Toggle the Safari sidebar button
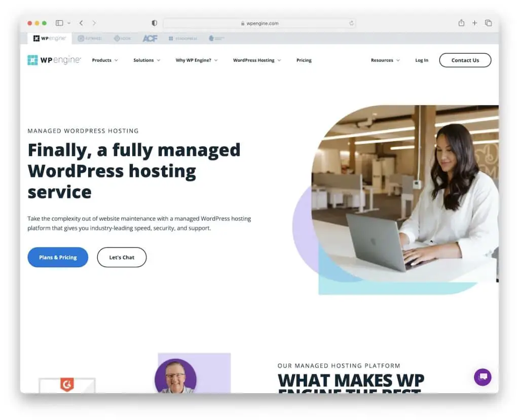Viewport: 519px width, 420px height. [59, 23]
